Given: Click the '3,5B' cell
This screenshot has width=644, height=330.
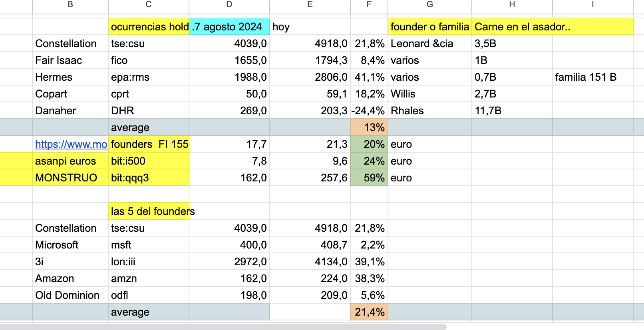Looking at the screenshot, I should click(512, 44).
